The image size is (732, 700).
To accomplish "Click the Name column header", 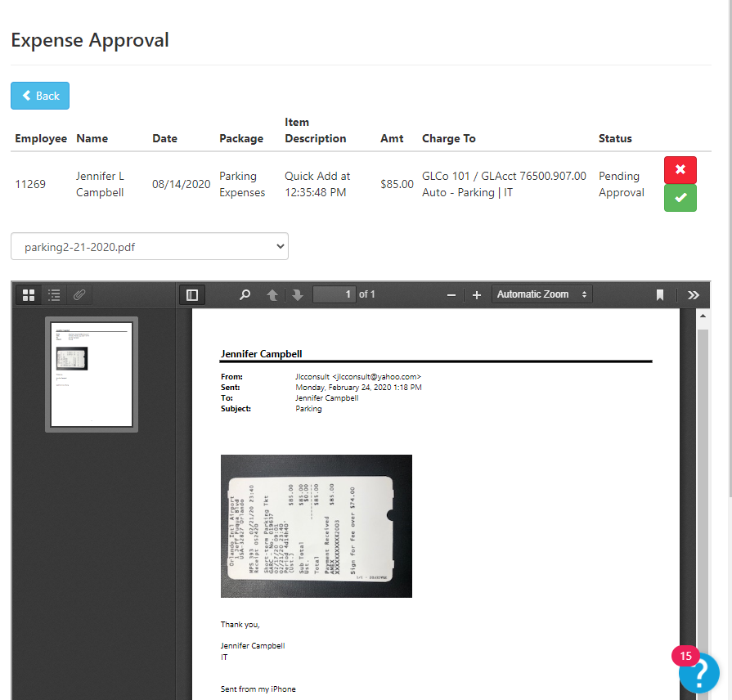I will (x=92, y=138).
